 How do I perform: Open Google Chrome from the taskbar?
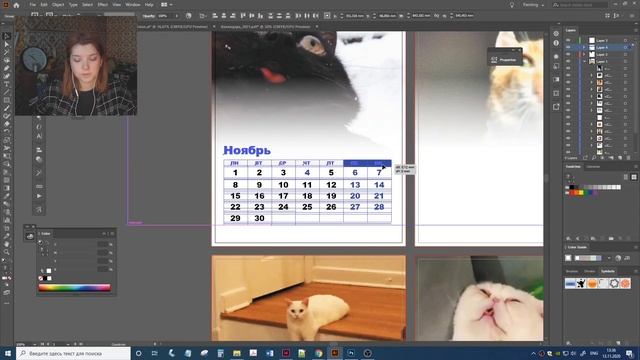click(318, 353)
